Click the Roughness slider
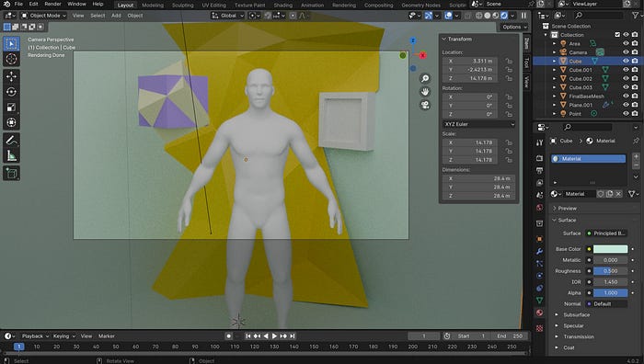This screenshot has height=364, width=644. point(610,271)
